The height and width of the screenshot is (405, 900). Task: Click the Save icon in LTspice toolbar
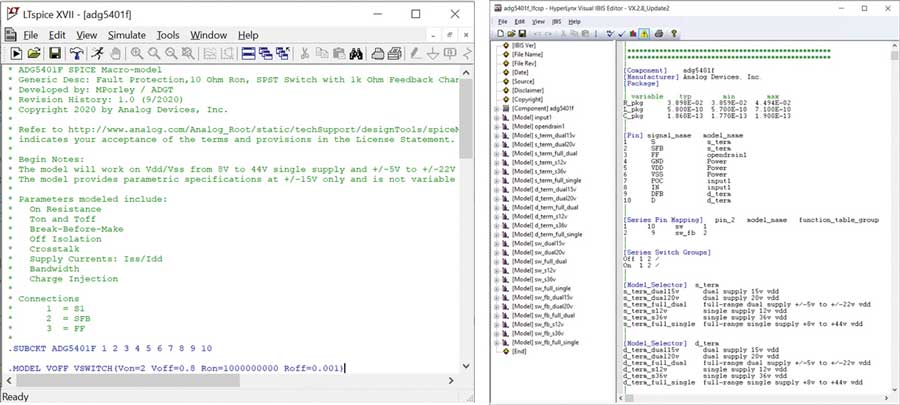[x=55, y=53]
